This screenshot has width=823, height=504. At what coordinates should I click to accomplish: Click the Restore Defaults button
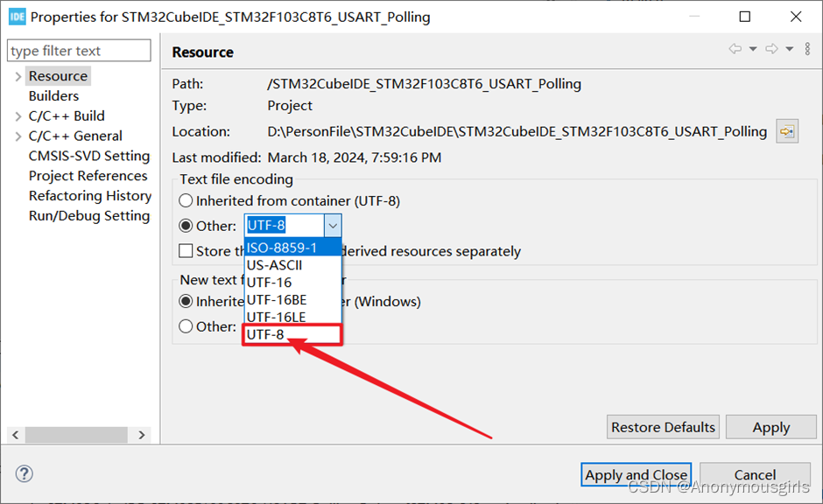point(663,427)
